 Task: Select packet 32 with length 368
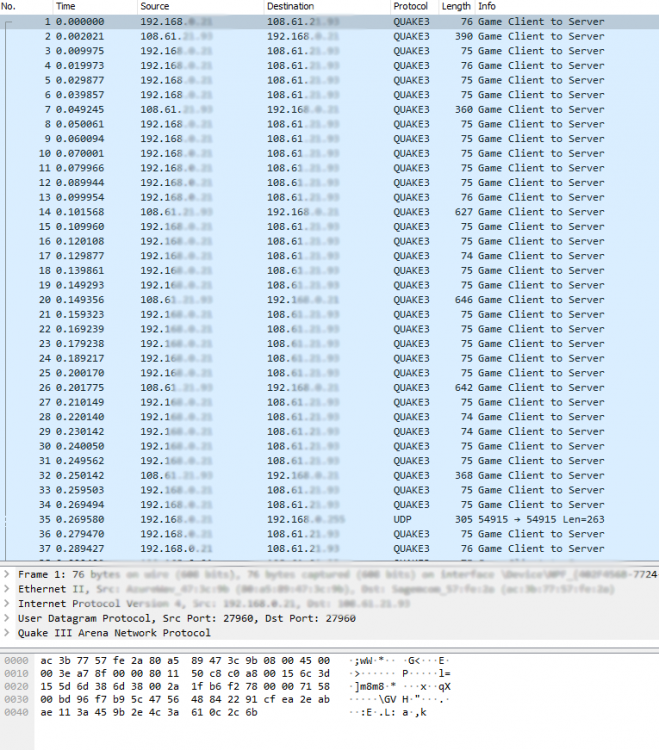(x=330, y=475)
